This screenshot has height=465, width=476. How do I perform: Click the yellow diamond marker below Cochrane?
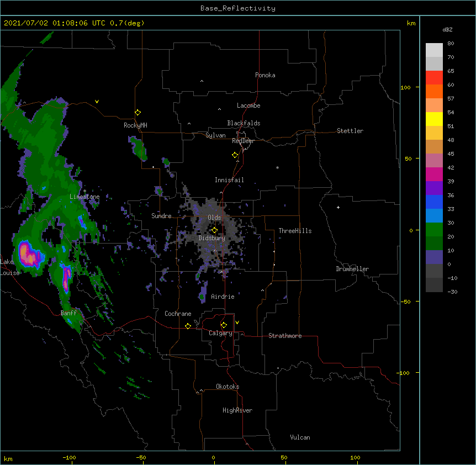pyautogui.click(x=188, y=326)
